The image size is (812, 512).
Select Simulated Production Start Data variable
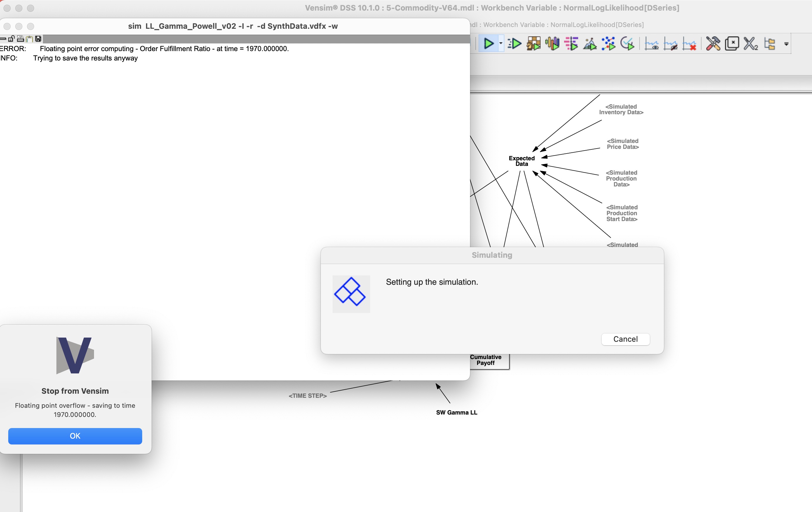pos(622,213)
